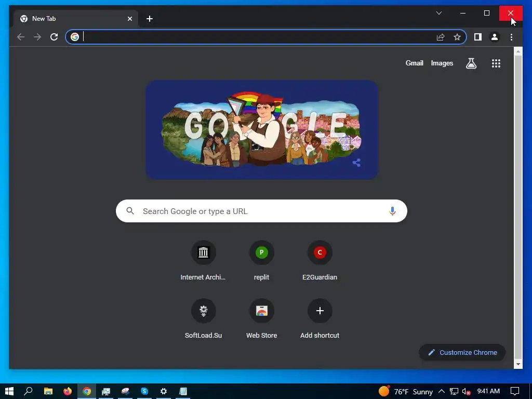This screenshot has width=532, height=399.
Task: Open the SoftLoad.Su shortcut
Action: click(x=203, y=319)
